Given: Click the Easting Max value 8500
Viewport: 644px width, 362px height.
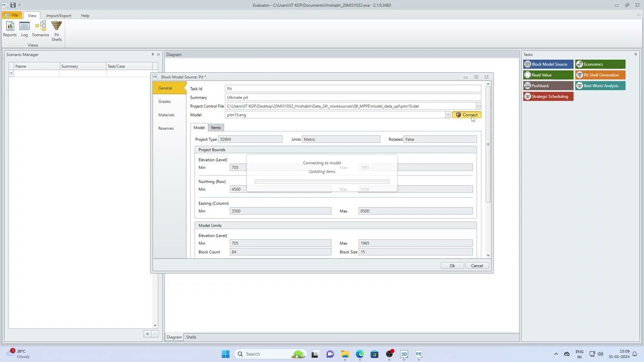Looking at the screenshot, I should (x=415, y=211).
